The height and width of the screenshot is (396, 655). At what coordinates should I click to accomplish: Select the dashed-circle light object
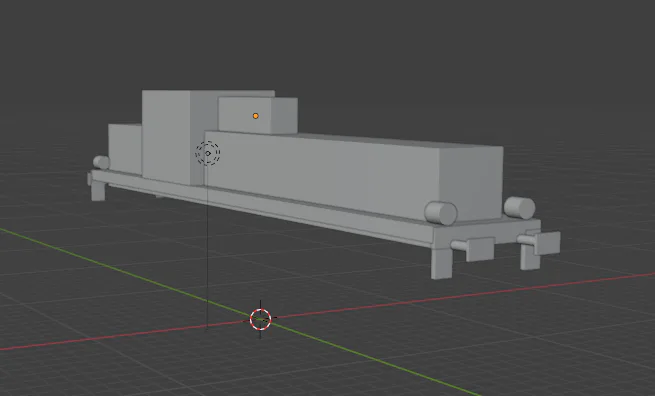(x=208, y=153)
